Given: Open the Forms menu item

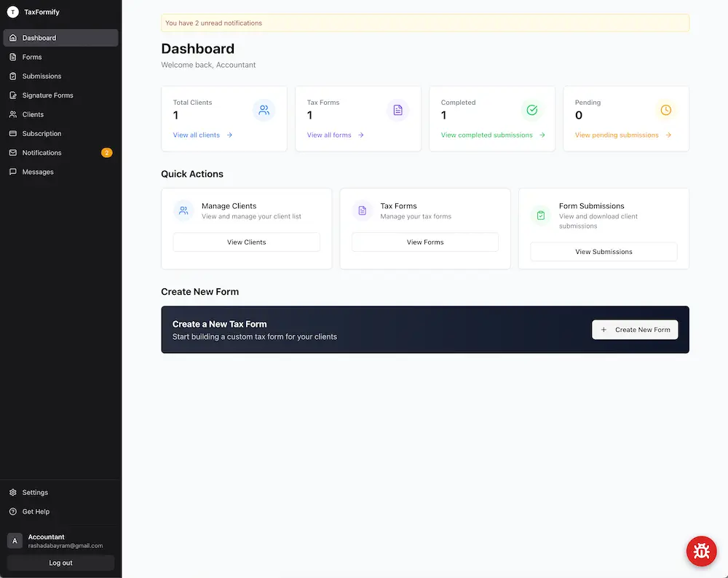Looking at the screenshot, I should coord(61,57).
